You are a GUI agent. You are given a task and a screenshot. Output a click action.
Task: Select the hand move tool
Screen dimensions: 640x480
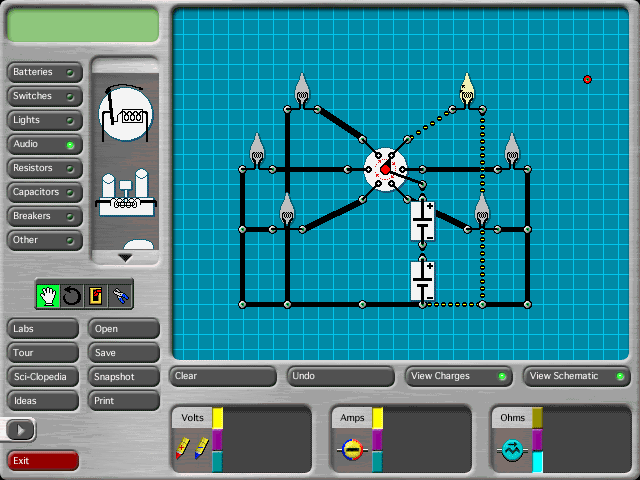tap(48, 296)
